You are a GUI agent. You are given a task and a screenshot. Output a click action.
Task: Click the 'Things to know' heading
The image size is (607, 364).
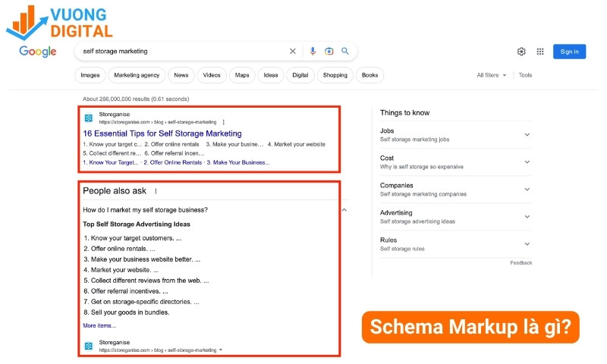pyautogui.click(x=404, y=113)
